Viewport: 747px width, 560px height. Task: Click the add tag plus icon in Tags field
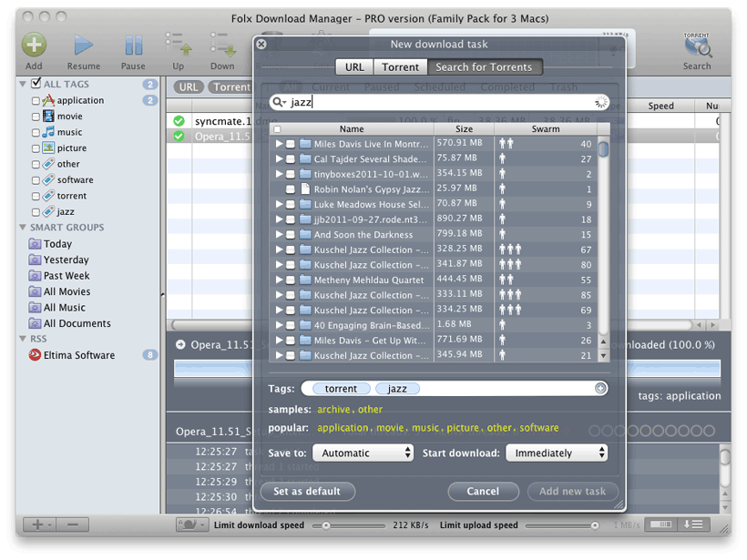point(600,389)
